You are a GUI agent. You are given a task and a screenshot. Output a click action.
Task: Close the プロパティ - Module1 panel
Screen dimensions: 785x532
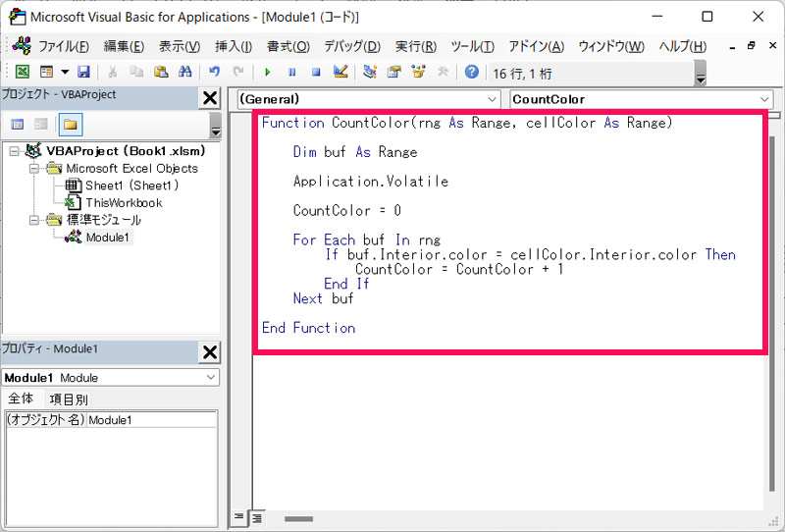pyautogui.click(x=210, y=351)
